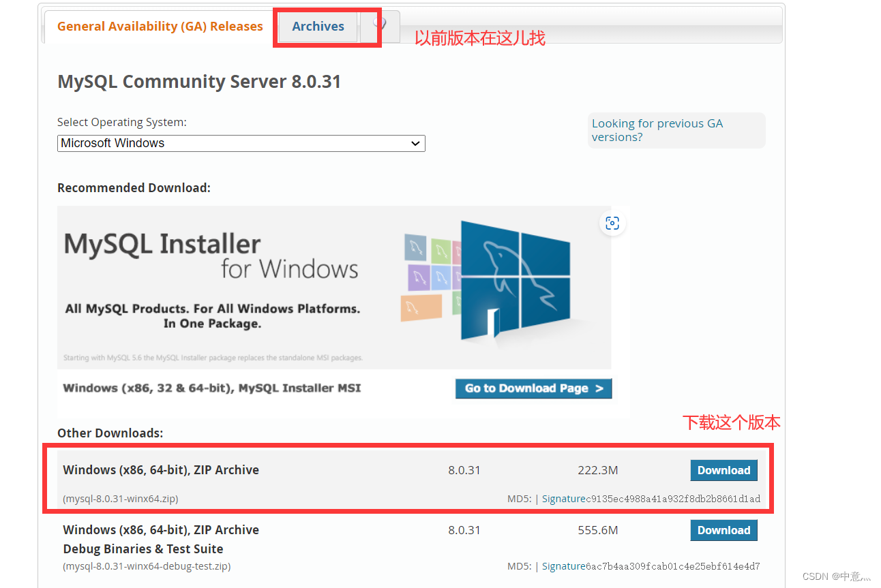This screenshot has height=588, width=881.
Task: Click the MD5 hash c9135ec4988a41a932f8db2b8661d1ad
Action: point(672,499)
